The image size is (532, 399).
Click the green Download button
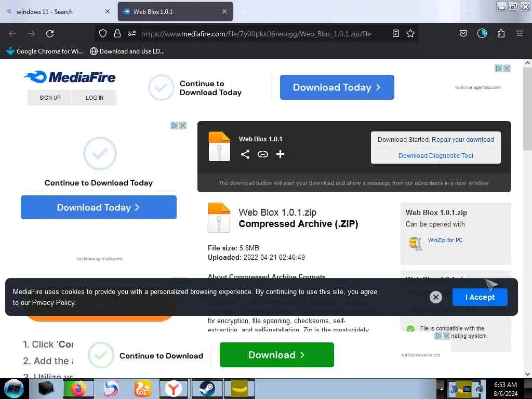276,355
